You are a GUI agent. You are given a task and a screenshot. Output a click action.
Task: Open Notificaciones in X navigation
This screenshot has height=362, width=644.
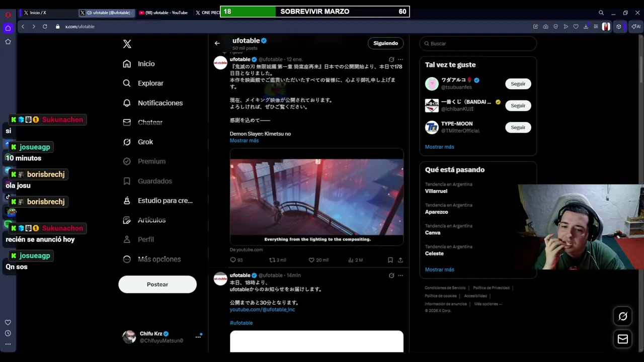tap(153, 103)
